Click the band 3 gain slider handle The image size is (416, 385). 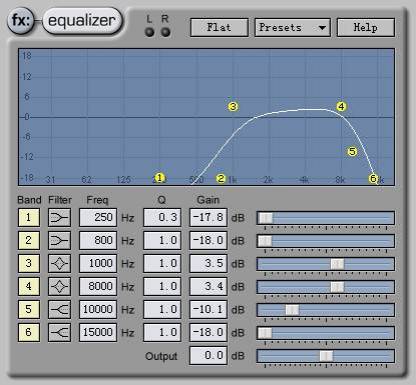click(x=337, y=264)
